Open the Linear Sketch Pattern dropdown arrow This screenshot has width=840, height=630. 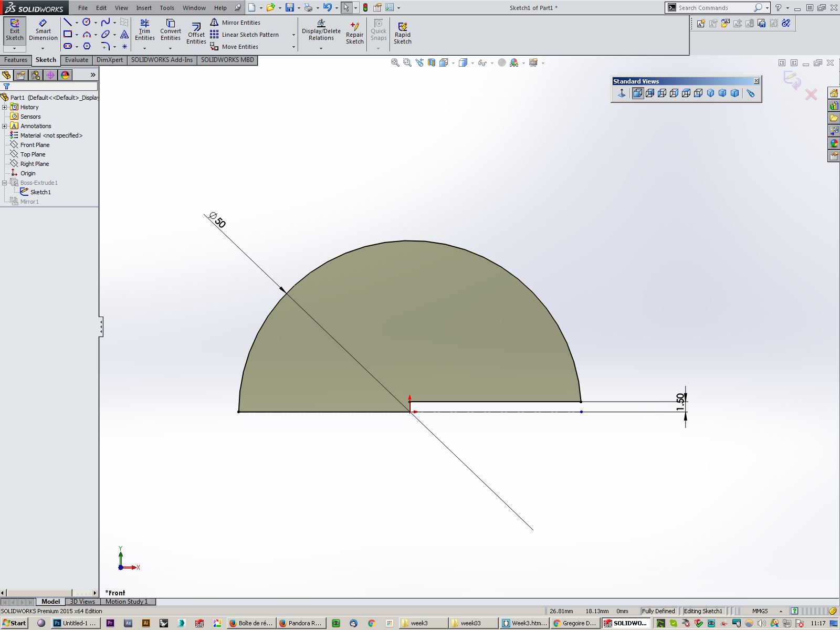(x=293, y=35)
